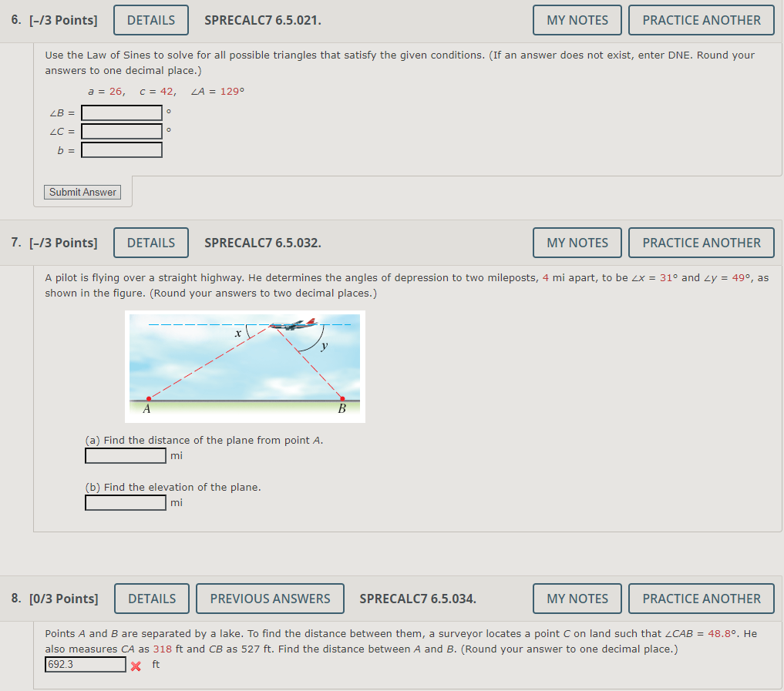This screenshot has width=784, height=691.
Task: Click the question 6 points label
Action: click(x=64, y=20)
